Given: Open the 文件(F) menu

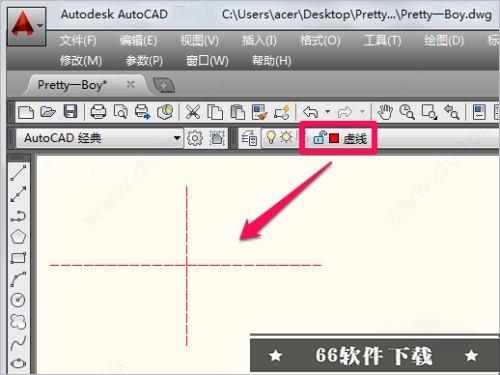Looking at the screenshot, I should point(78,41).
